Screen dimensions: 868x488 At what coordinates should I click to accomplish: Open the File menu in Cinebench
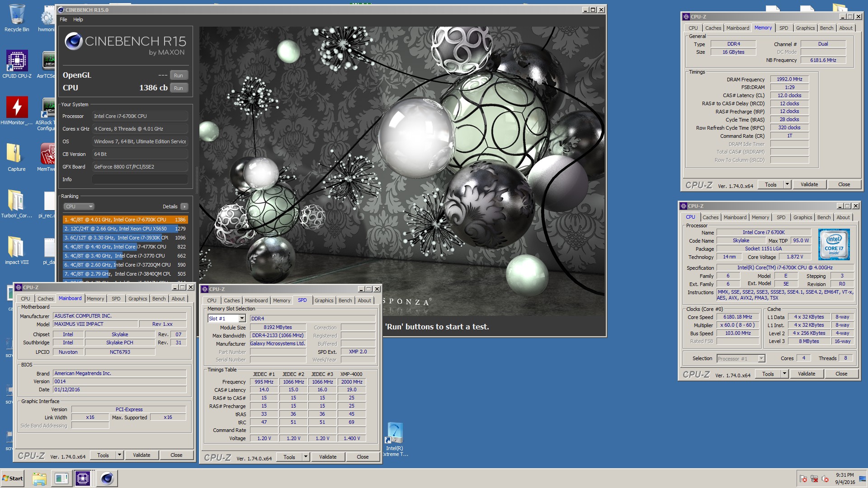[63, 19]
